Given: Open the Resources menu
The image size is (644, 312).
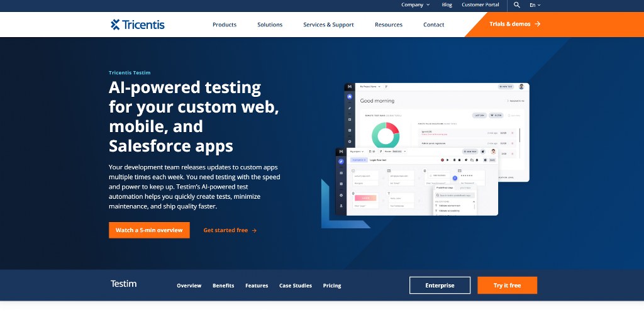Looking at the screenshot, I should pyautogui.click(x=389, y=25).
